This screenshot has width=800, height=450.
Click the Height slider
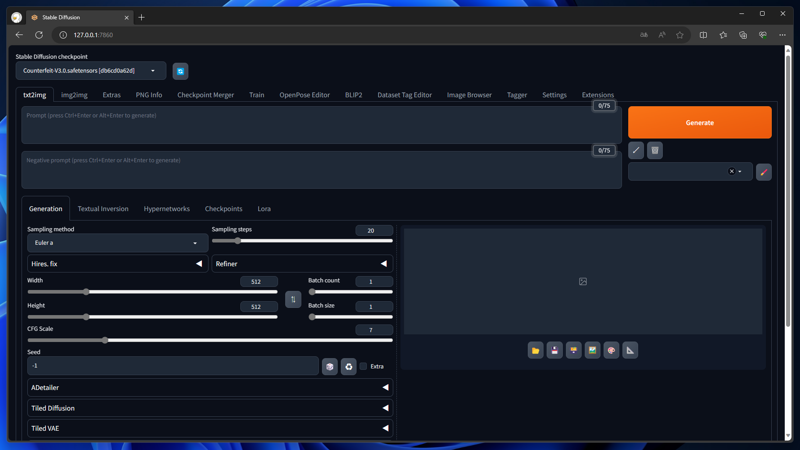(153, 317)
